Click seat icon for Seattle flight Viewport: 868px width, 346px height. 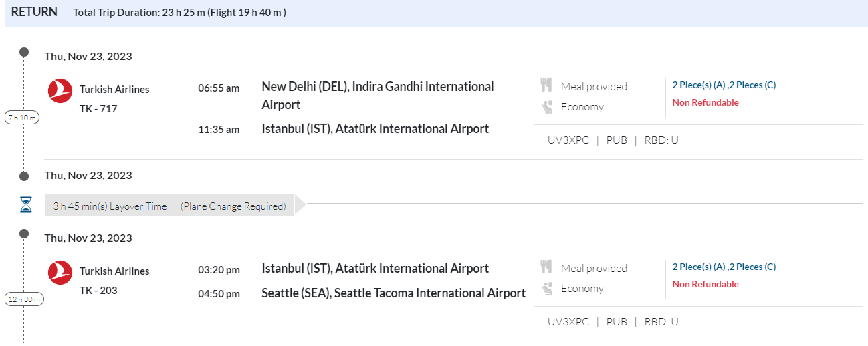(x=547, y=288)
